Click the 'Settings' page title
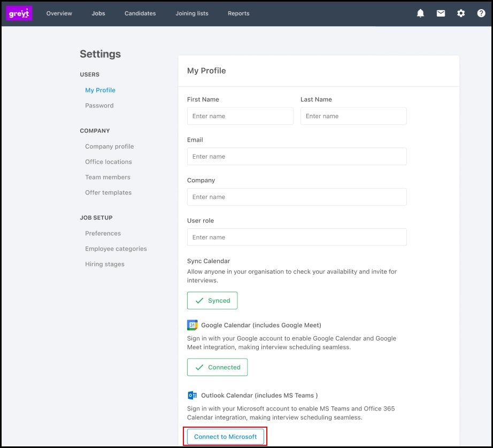The height and width of the screenshot is (448, 493). point(101,54)
